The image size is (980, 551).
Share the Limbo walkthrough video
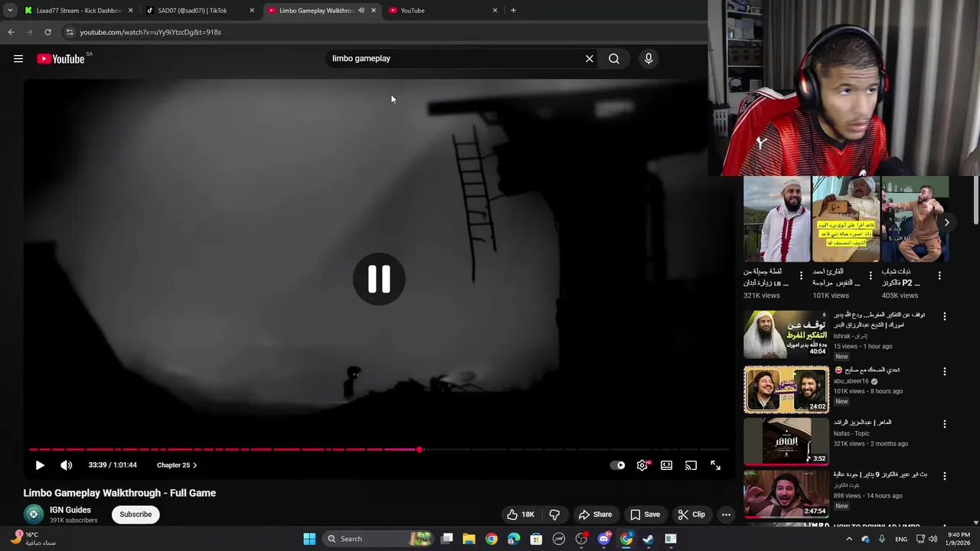click(x=595, y=514)
